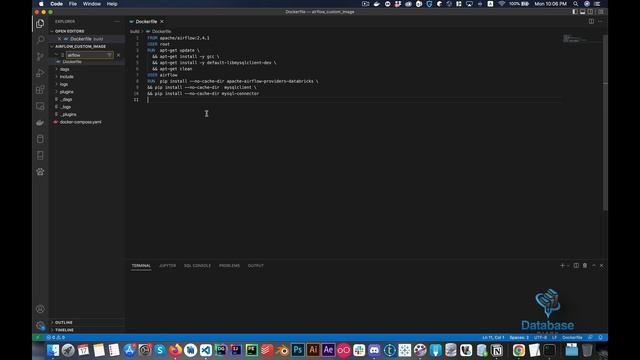This screenshot has width=640, height=360.
Task: Expand the plugins folder
Action: (67, 92)
